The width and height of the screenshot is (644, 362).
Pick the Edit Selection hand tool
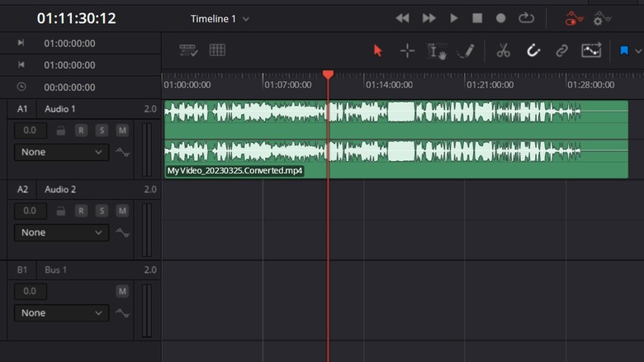437,51
